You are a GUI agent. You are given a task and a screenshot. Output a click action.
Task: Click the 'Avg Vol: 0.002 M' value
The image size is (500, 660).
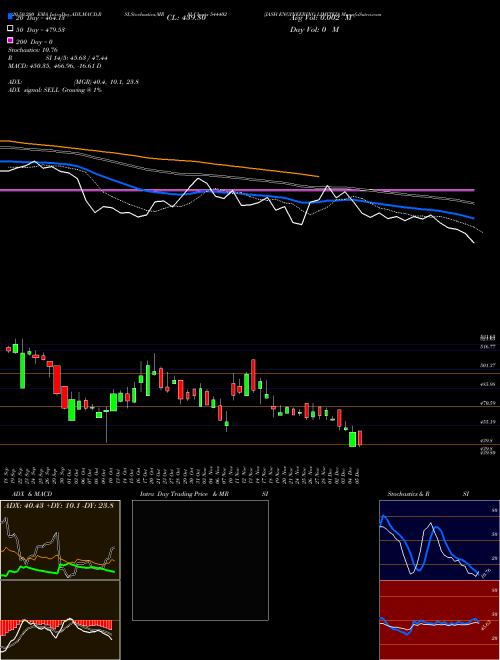320,18
